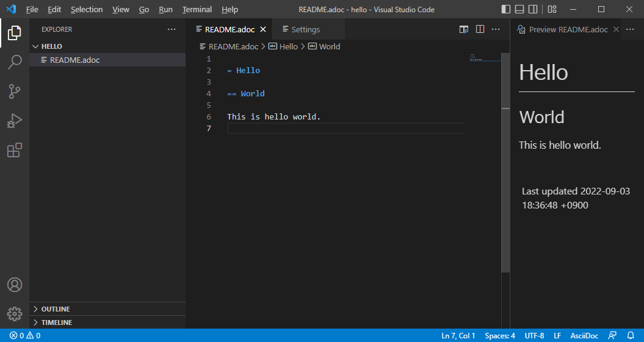Select the README.adoc editor tab
Viewport: 644px width, 342px height.
pyautogui.click(x=229, y=29)
